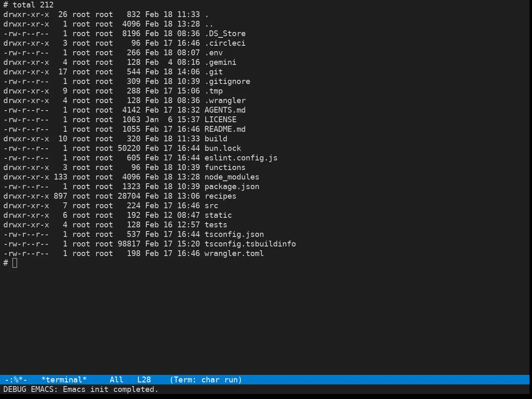The image size is (532, 399).
Task: Click the link count 897
Action: click(60, 196)
